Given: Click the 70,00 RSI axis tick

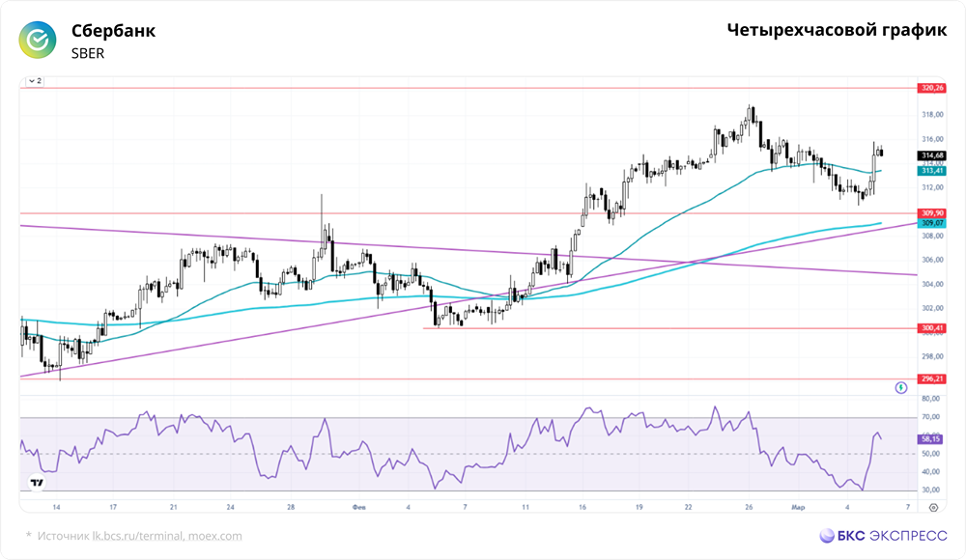Looking at the screenshot, I should [x=931, y=417].
